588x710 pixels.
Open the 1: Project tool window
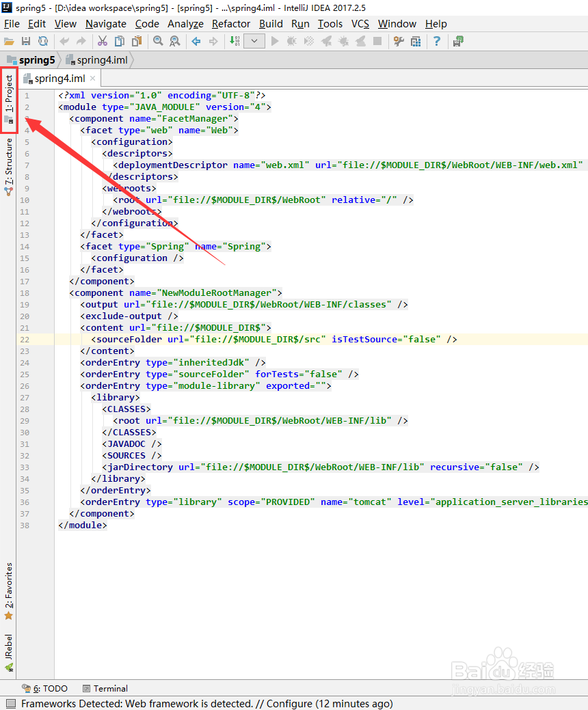pos(9,100)
